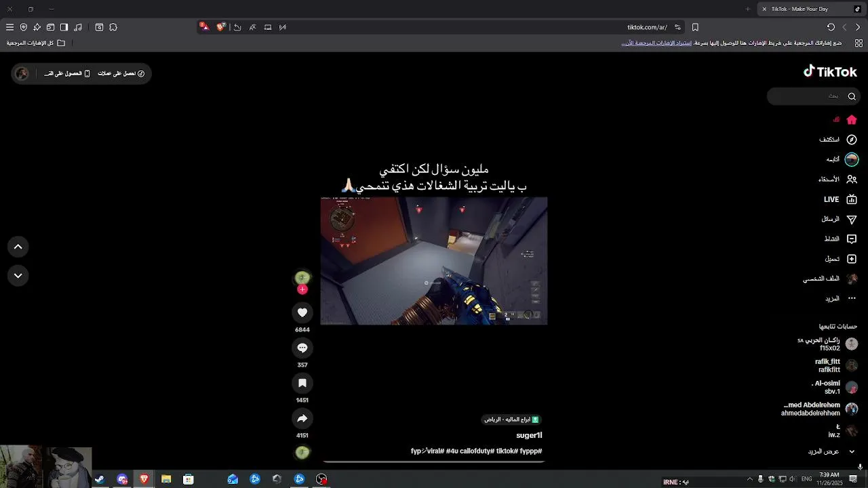Open the For You home item

point(844,119)
